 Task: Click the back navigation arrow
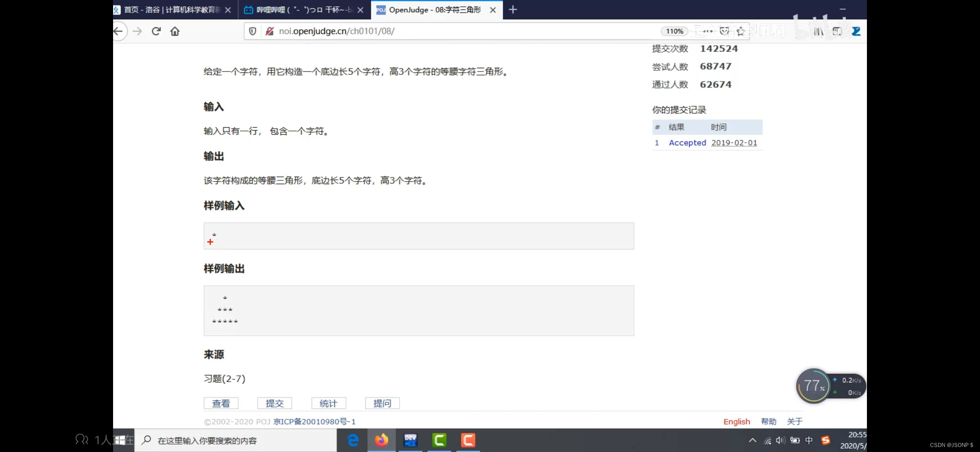click(x=119, y=31)
